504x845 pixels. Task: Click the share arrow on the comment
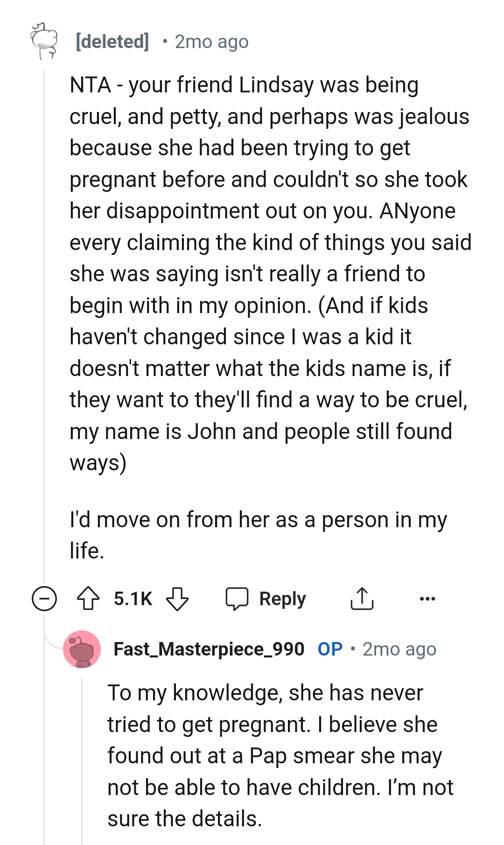click(362, 599)
